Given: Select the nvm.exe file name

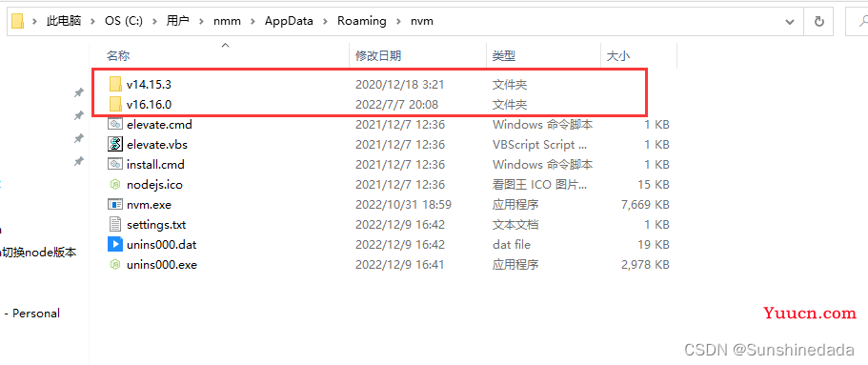Looking at the screenshot, I should 149,204.
